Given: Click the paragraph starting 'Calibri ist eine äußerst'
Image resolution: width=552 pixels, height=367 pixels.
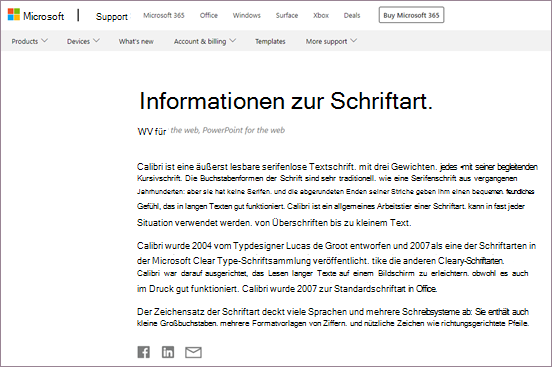Looking at the screenshot, I should click(337, 195).
